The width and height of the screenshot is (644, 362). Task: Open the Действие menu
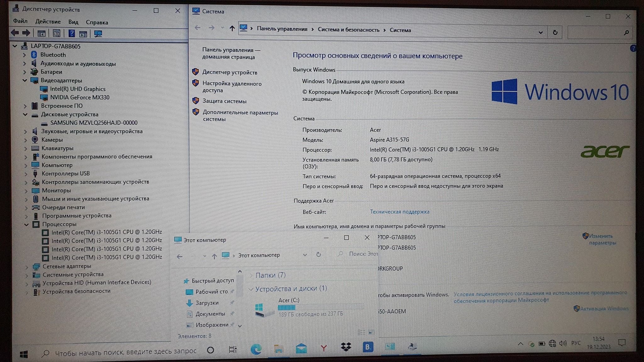48,22
